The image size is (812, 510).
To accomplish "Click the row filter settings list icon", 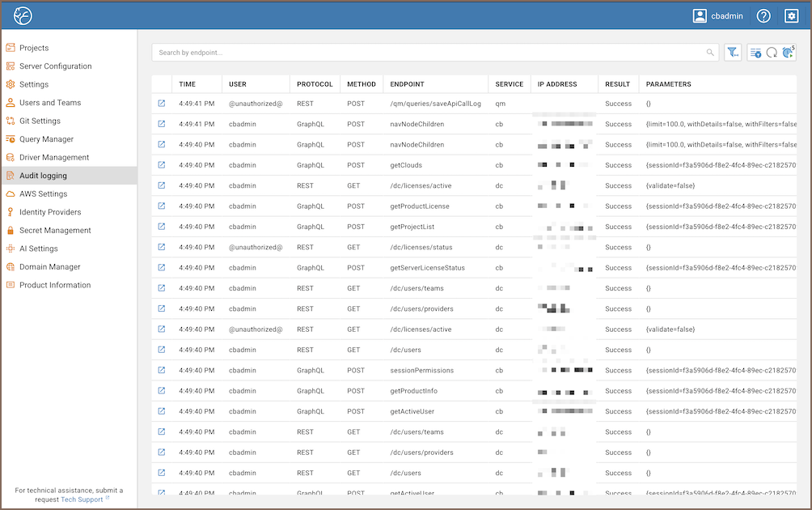I will tap(755, 53).
